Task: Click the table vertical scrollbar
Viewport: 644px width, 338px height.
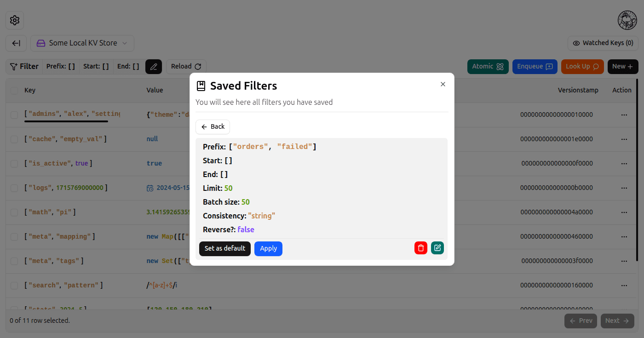Action: point(637,170)
